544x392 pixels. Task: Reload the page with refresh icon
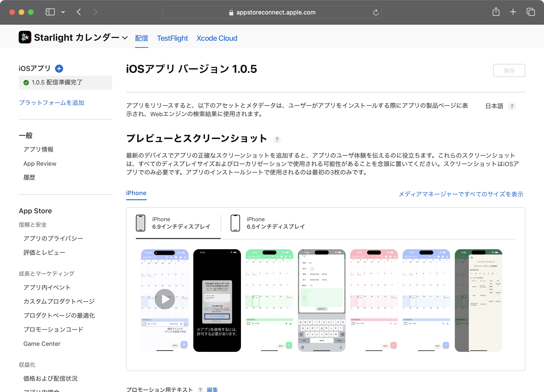pos(376,12)
